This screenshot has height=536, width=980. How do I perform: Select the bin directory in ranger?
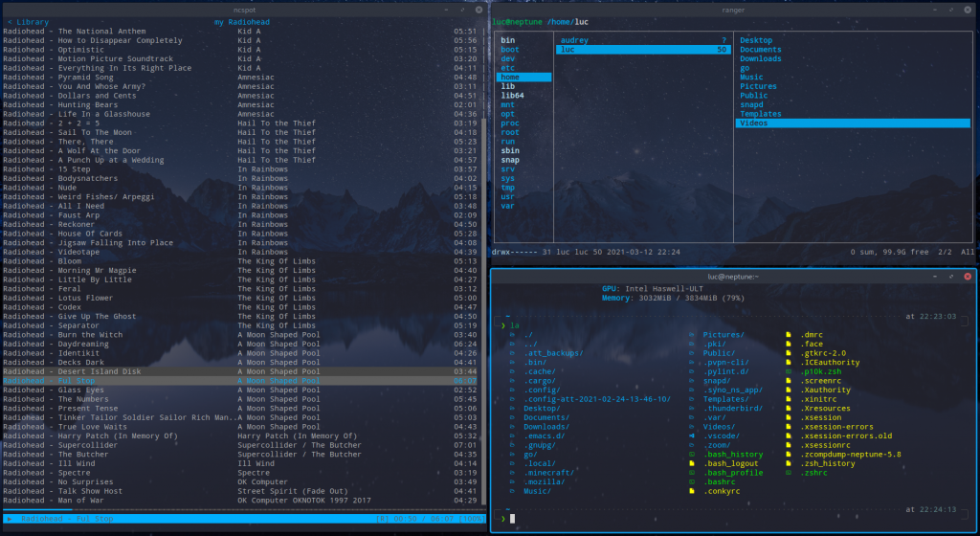pyautogui.click(x=507, y=40)
